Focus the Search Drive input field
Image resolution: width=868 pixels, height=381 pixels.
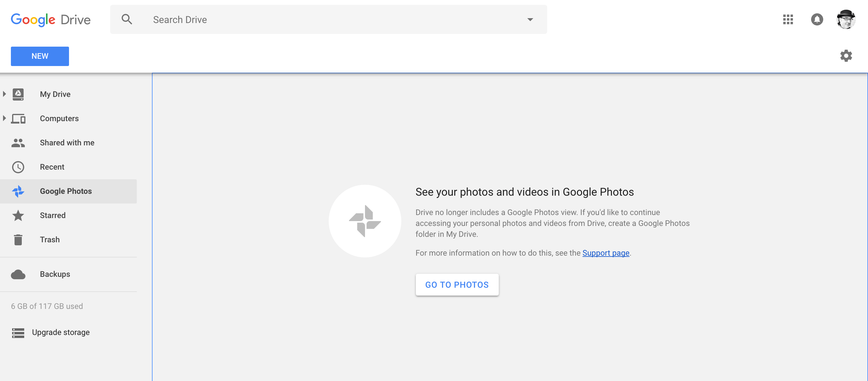329,20
